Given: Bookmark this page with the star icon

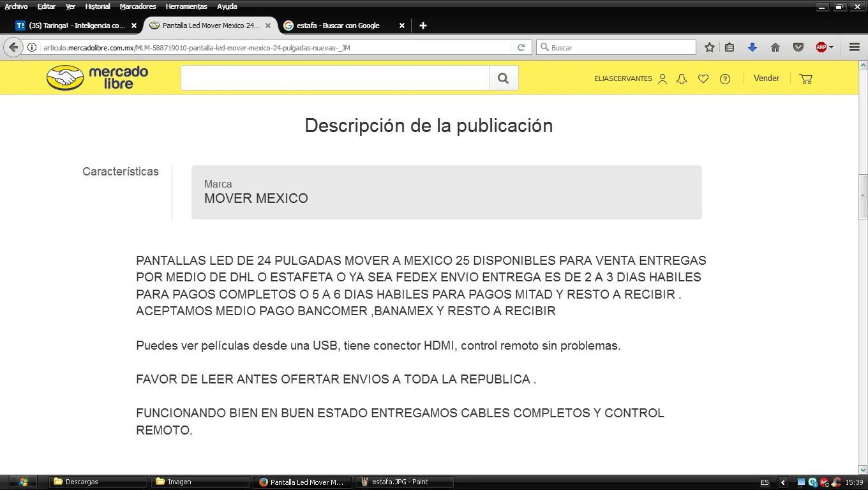Looking at the screenshot, I should point(709,47).
